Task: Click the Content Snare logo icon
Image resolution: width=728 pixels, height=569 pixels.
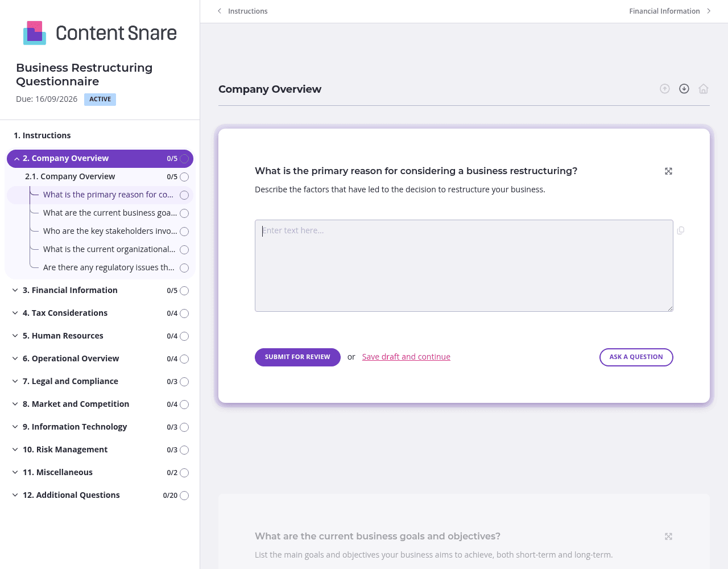Action: coord(35,33)
